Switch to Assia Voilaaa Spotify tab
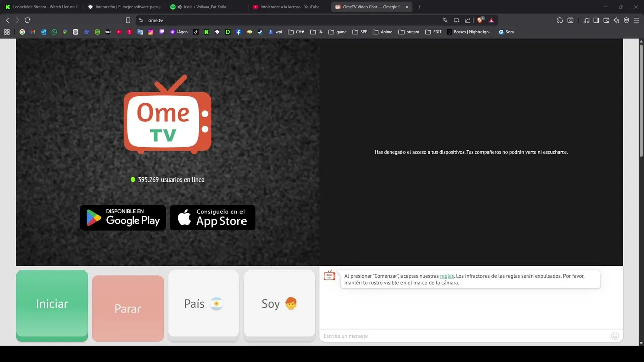The image size is (644, 362). click(x=206, y=7)
